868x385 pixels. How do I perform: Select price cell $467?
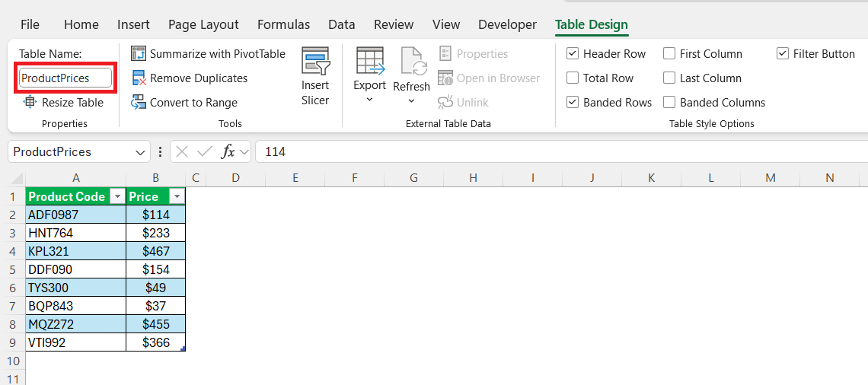(x=155, y=251)
